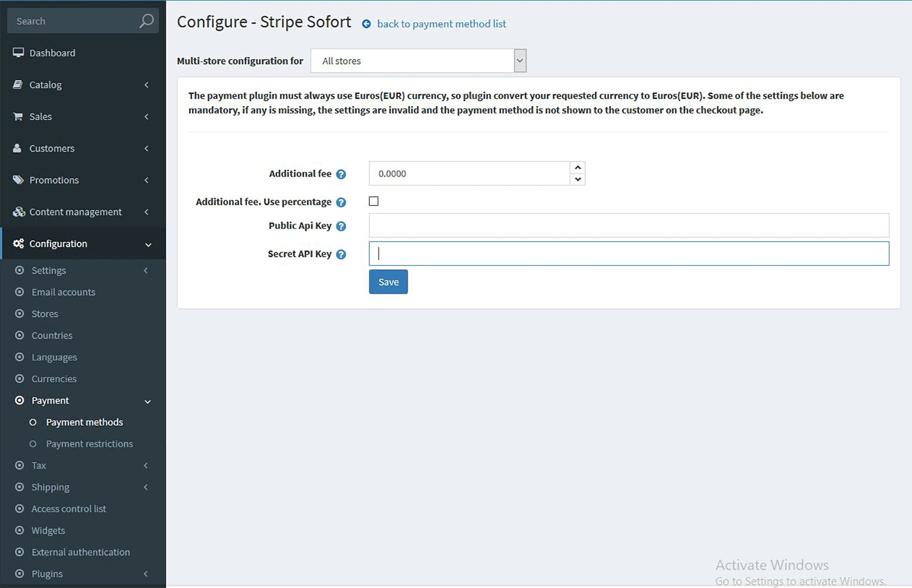Image resolution: width=912 pixels, height=588 pixels.
Task: Click the back arrow icon near page title
Action: tap(366, 24)
